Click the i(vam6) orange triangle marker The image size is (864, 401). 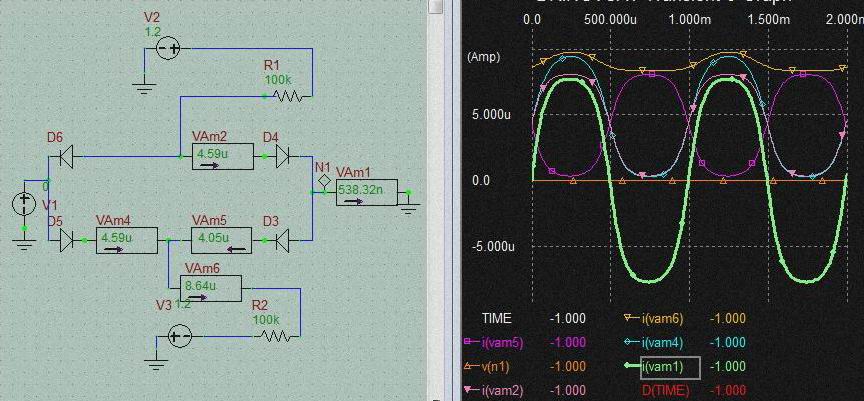pos(629,318)
